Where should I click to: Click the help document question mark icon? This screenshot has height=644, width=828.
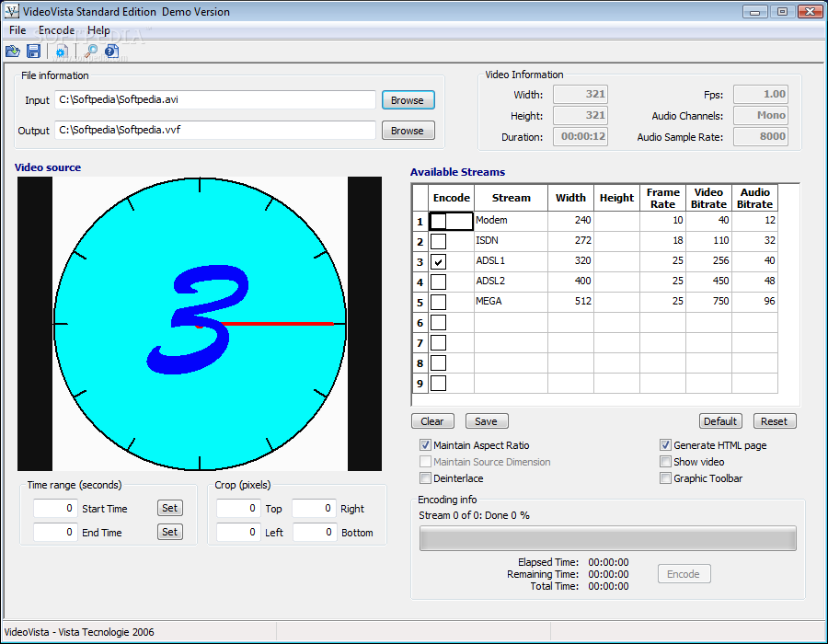click(x=111, y=52)
